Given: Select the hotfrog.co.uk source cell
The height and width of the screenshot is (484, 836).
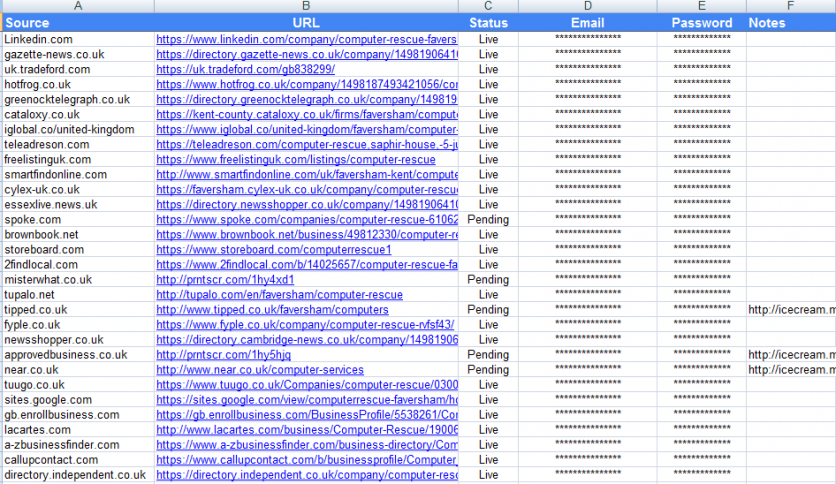Looking at the screenshot, I should click(78, 84).
